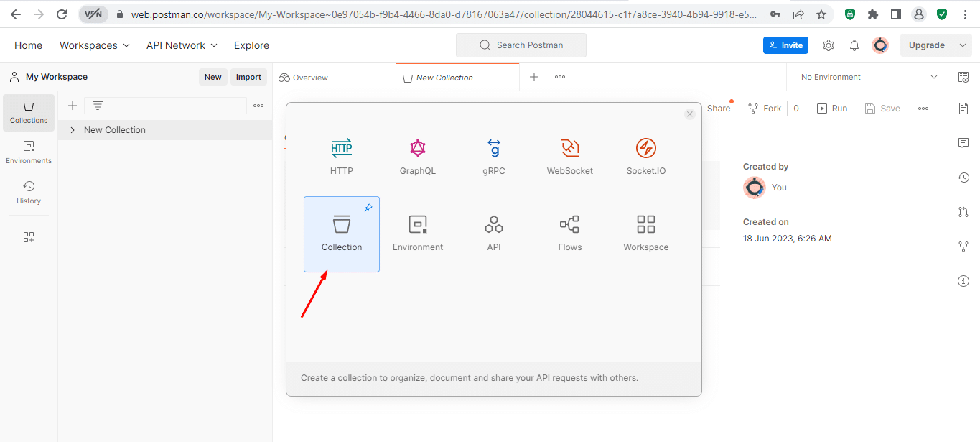The image size is (980, 442).
Task: Open the Explore menu item
Action: [251, 45]
